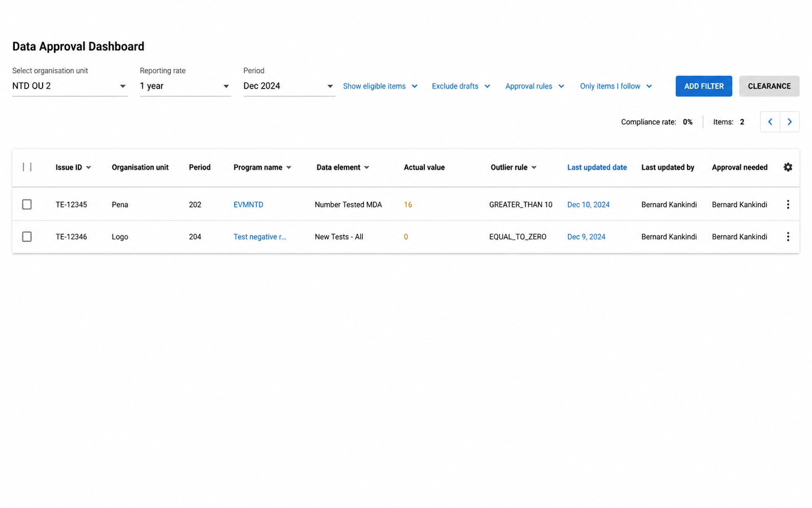Image resolution: width=812 pixels, height=508 pixels.
Task: Open the organisation unit dropdown NTD OU 2
Action: (x=70, y=86)
